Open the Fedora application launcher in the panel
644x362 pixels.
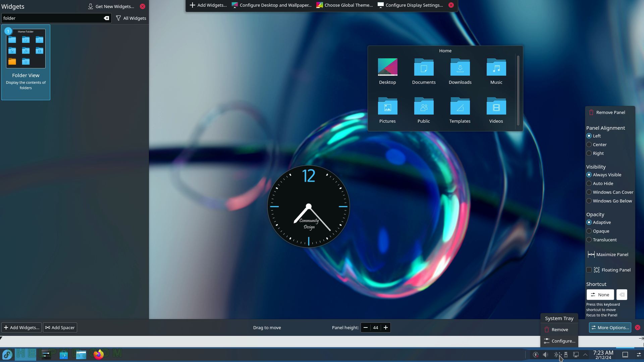click(x=7, y=354)
